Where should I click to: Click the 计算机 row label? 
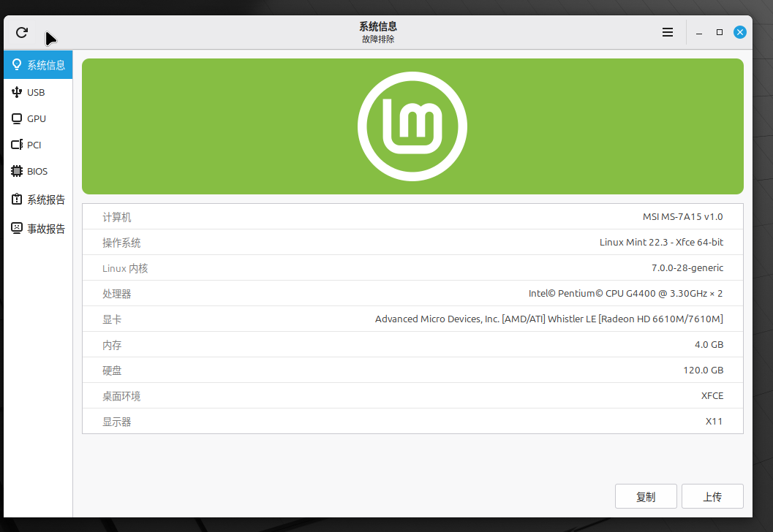pos(117,217)
